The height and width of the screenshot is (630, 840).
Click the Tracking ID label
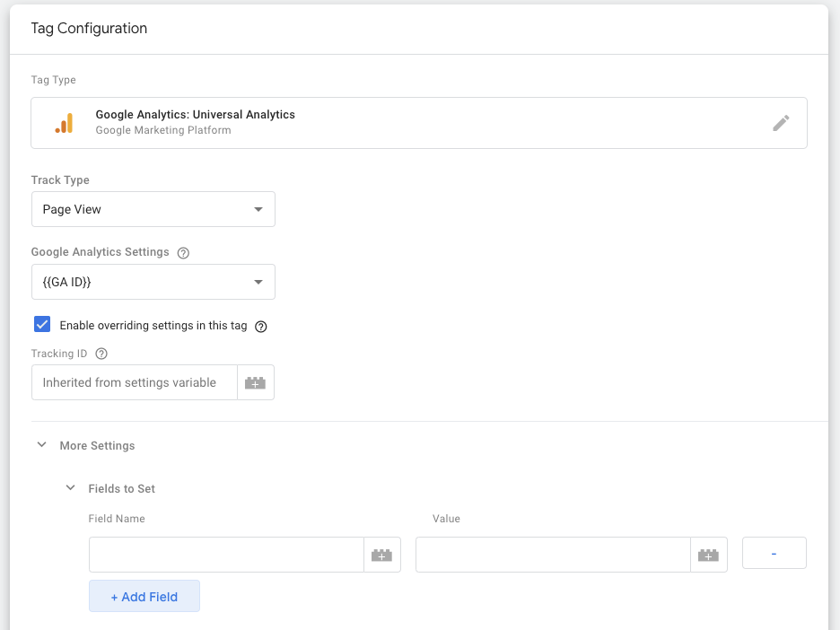59,354
